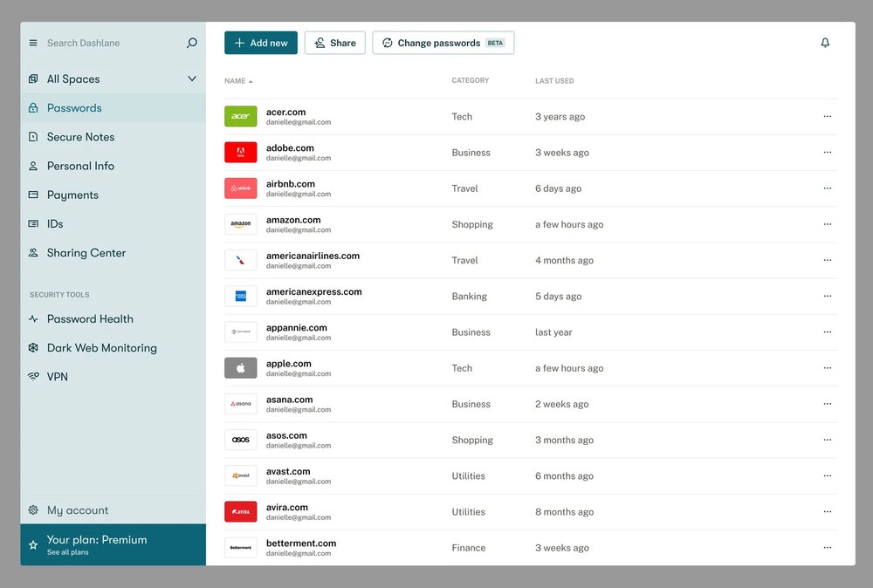Click the notifications bell icon

point(825,43)
